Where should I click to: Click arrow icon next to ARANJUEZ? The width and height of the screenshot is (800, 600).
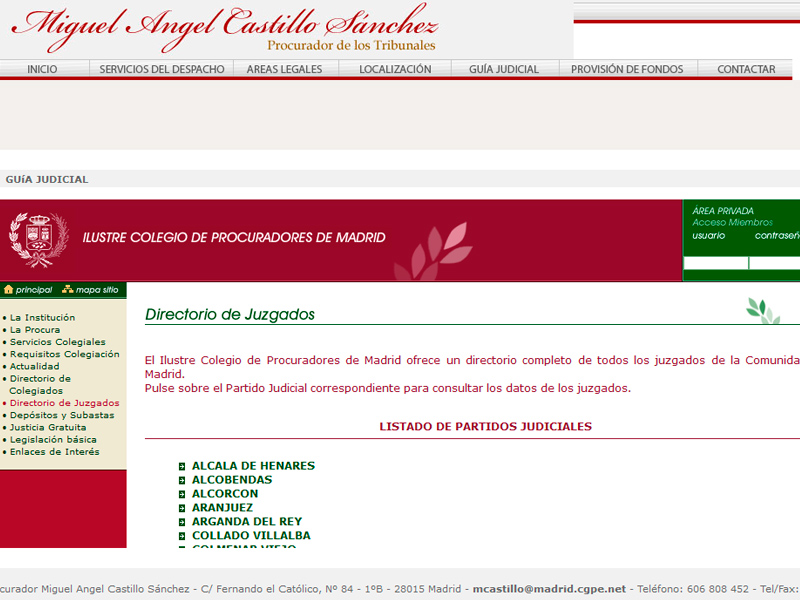coord(182,508)
